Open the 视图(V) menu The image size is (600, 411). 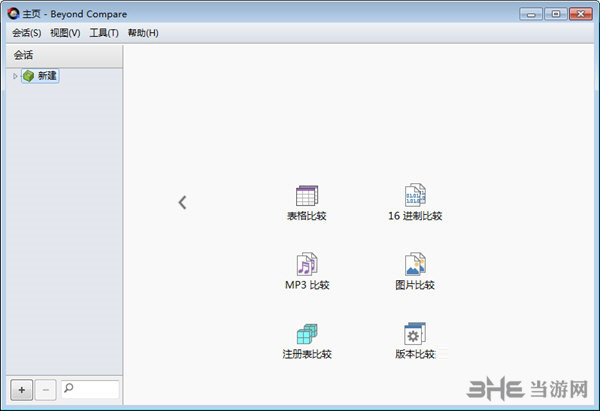click(65, 33)
